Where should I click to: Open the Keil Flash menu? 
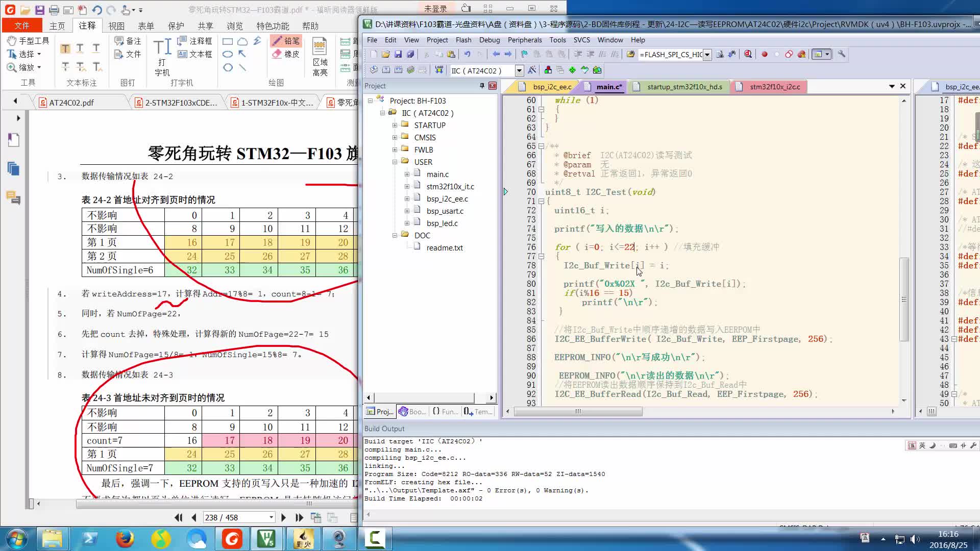click(x=463, y=40)
